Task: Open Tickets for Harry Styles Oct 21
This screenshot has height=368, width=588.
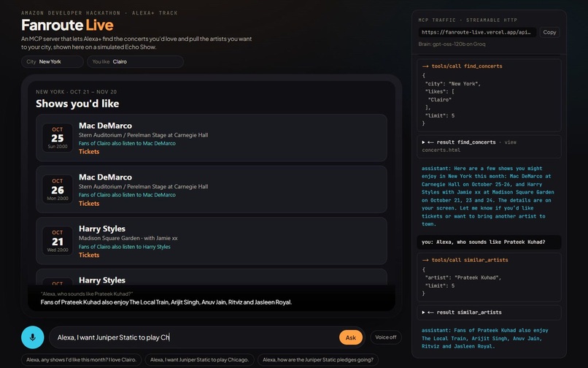Action: point(89,255)
